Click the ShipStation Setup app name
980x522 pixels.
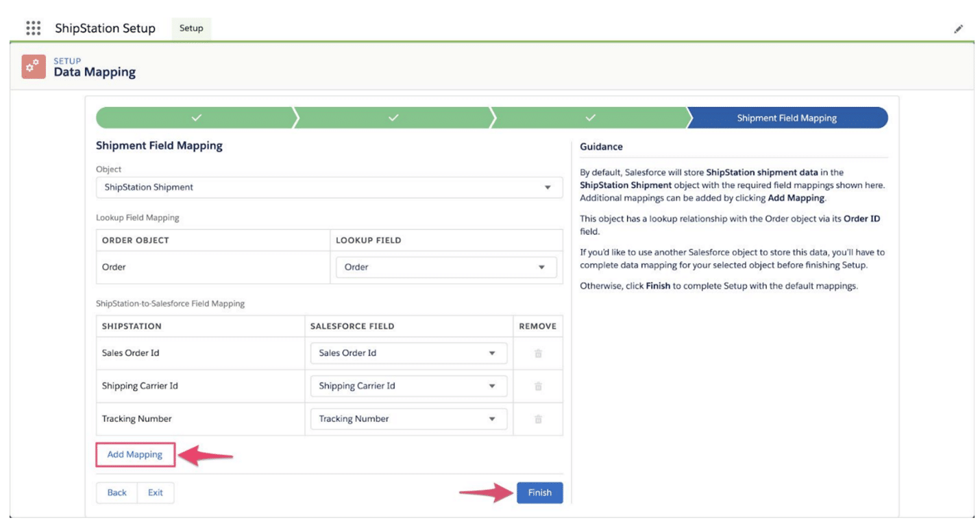(105, 28)
